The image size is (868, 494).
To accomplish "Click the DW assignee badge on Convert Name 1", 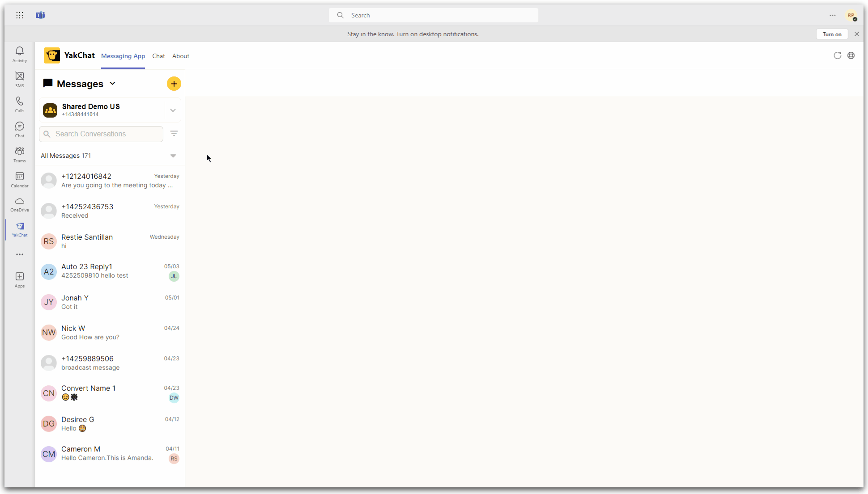I will pyautogui.click(x=174, y=398).
